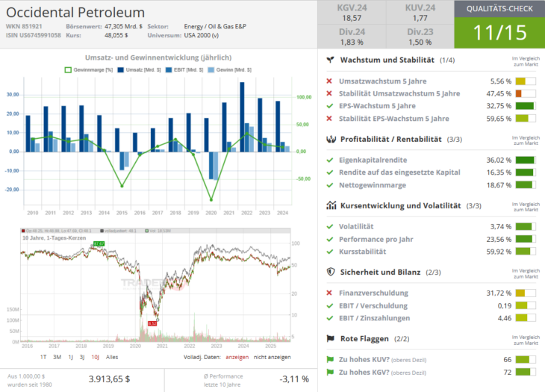Click the Umsatzwachstum 5 Jahre label
The width and height of the screenshot is (545, 392).
point(383,81)
